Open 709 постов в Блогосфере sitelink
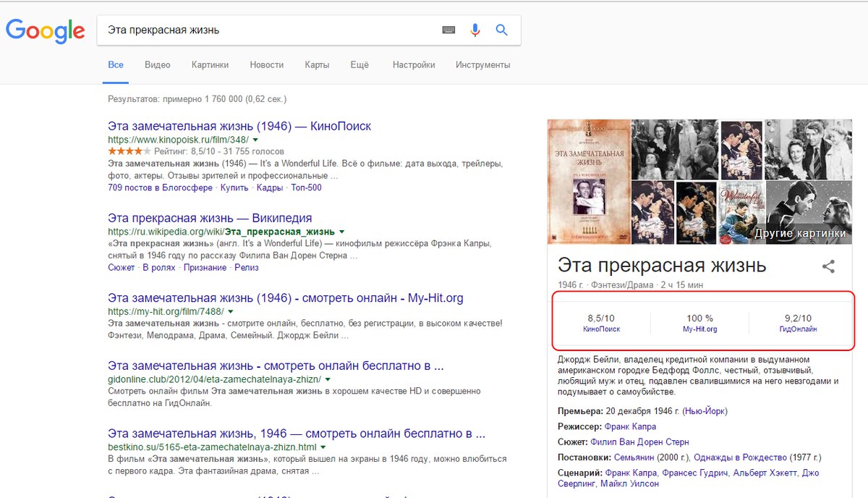 160,187
